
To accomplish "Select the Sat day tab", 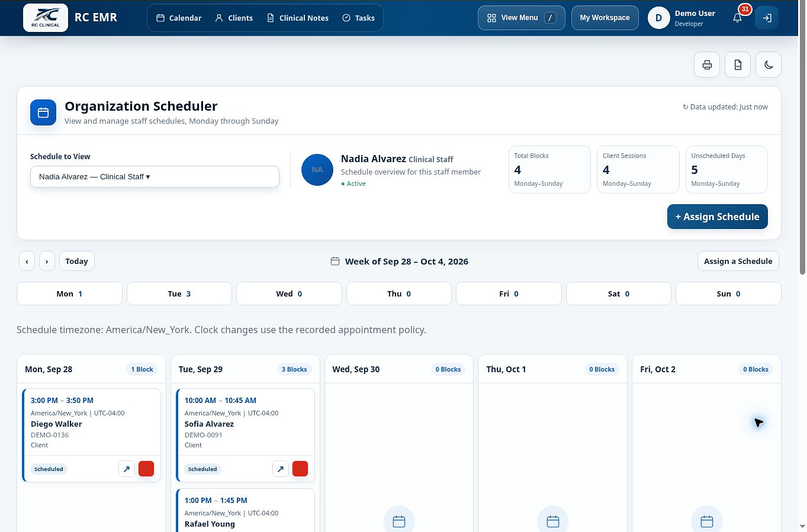I will point(619,294).
